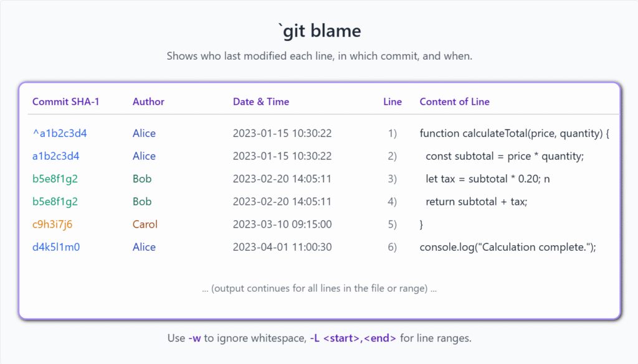
Task: Open commit b5e8f1g2 on line 3
Action: (x=55, y=179)
